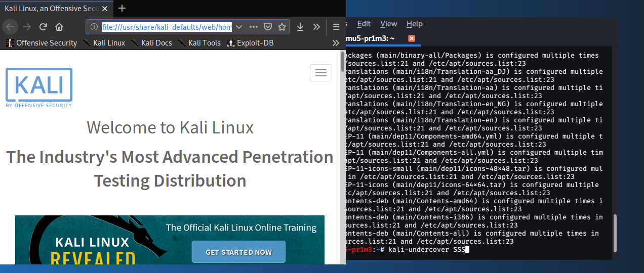Image resolution: width=644 pixels, height=273 pixels.
Task: Open the terminal Help menu
Action: 414,24
